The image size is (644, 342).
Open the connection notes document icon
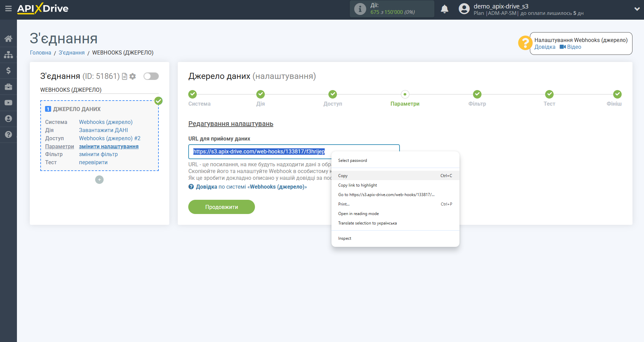[x=124, y=77]
